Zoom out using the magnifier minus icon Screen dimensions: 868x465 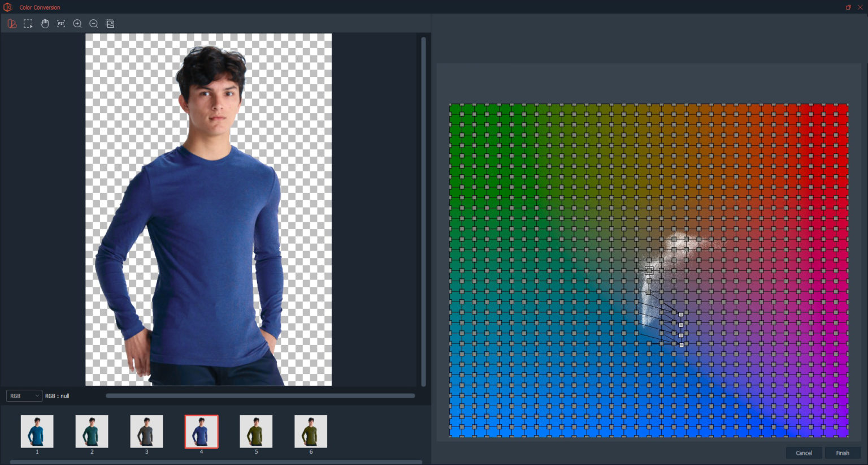click(94, 24)
